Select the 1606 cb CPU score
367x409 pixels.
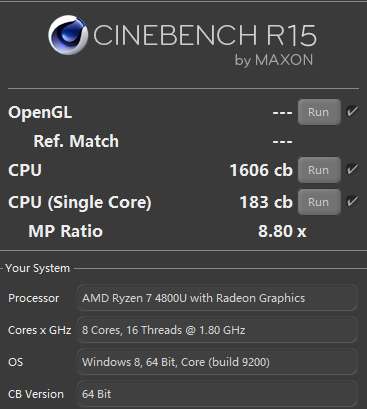(x=261, y=170)
